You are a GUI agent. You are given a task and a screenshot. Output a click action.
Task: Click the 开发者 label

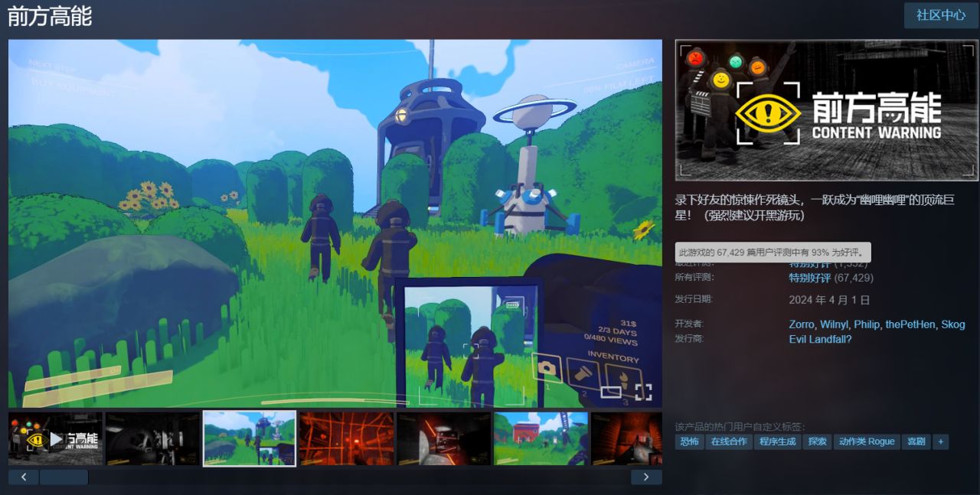pos(689,324)
